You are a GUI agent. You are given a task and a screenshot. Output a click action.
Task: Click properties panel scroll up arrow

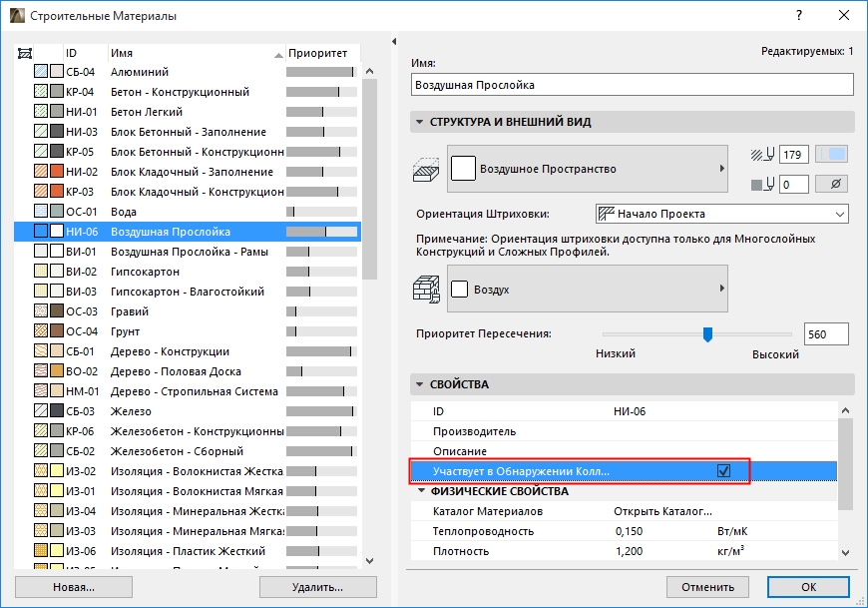[x=845, y=410]
